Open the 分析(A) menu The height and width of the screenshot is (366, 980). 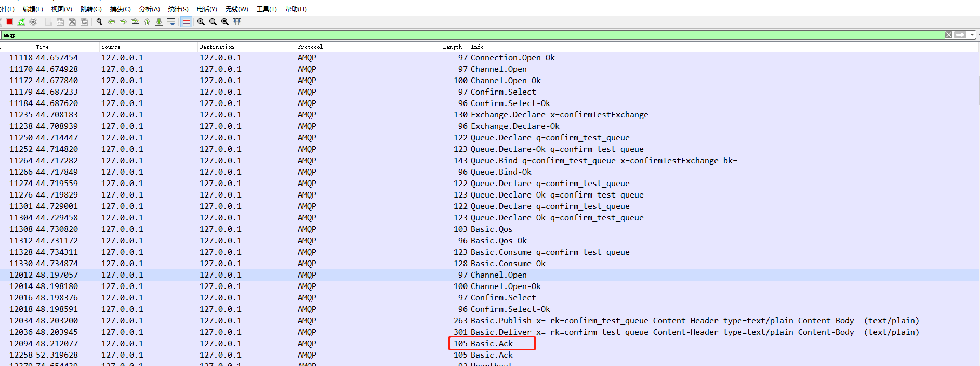tap(149, 9)
